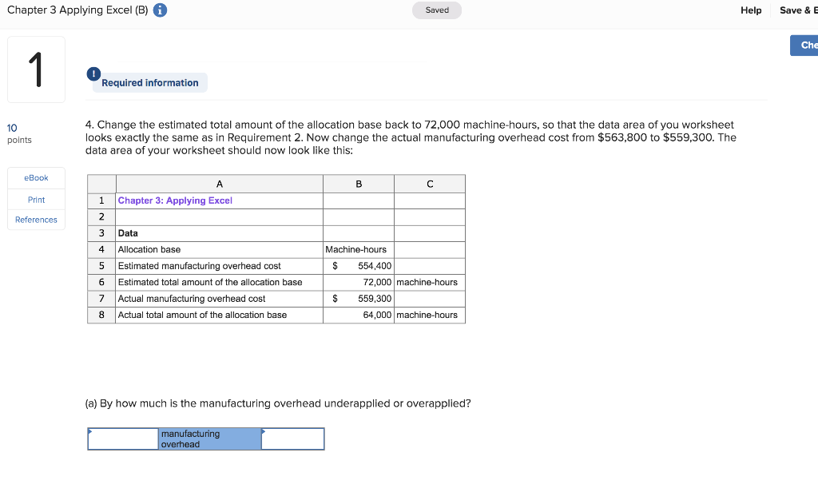
Task: Click the 554,400 value cell
Action: pos(359,266)
